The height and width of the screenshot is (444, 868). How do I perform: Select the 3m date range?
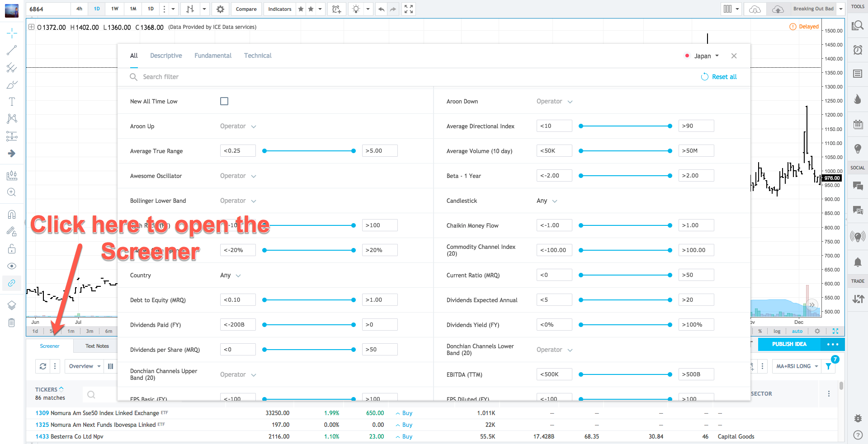point(90,331)
